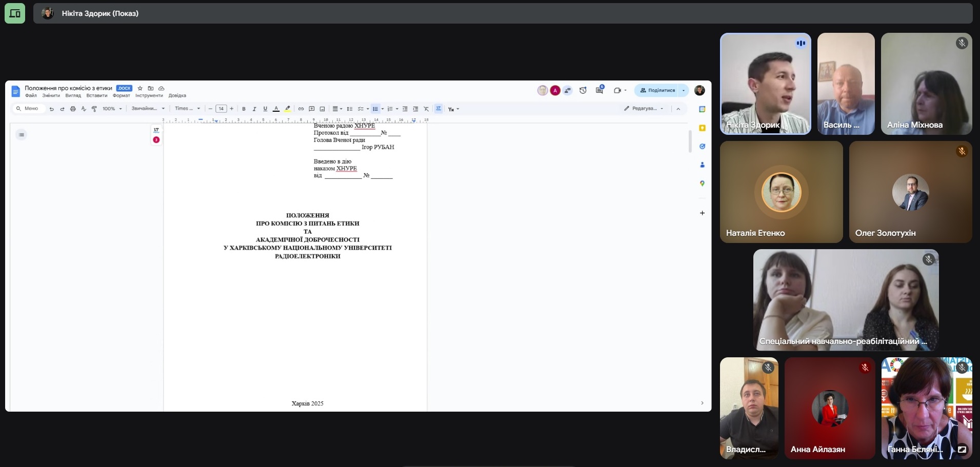Image resolution: width=980 pixels, height=467 pixels.
Task: Select Наталія Етенко participant tile
Action: (781, 192)
